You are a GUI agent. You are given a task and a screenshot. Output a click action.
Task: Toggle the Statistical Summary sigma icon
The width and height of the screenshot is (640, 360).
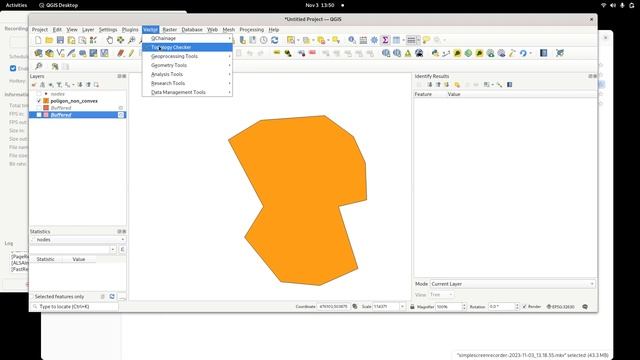pos(385,40)
